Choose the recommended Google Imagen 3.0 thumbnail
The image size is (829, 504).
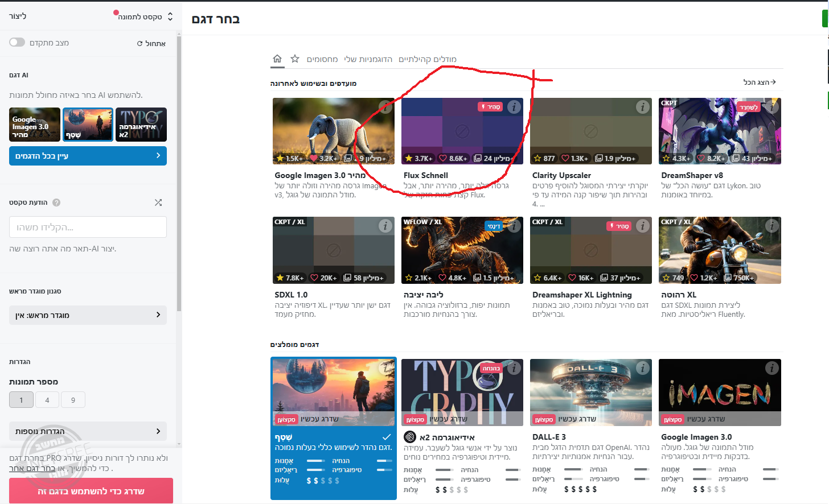click(x=720, y=393)
